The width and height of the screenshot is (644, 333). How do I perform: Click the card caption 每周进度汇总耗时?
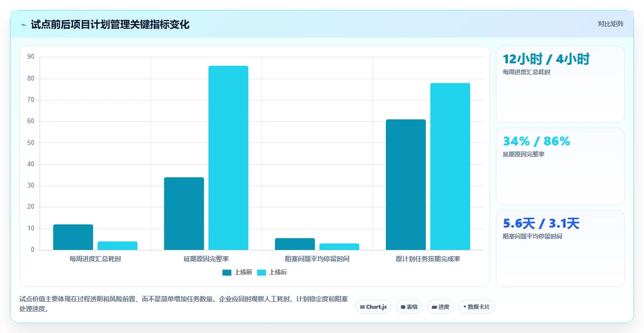(x=527, y=72)
